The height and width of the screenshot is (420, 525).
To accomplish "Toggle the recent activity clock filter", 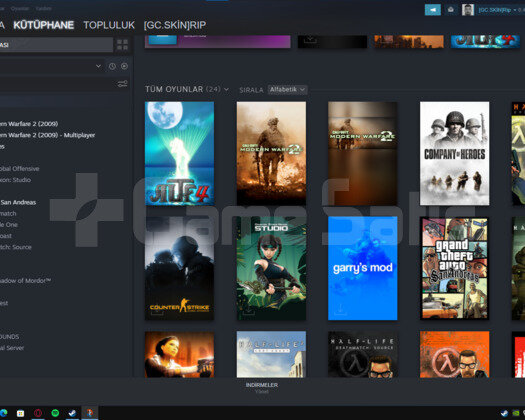I will (112, 66).
